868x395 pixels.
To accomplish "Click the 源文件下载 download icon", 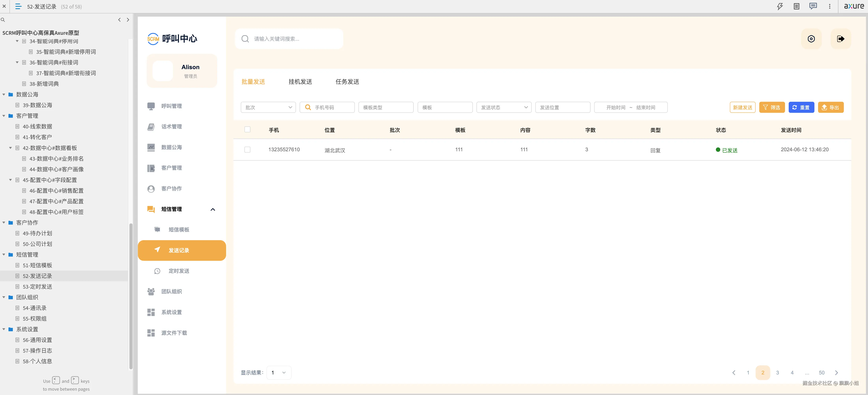I will coord(151,333).
